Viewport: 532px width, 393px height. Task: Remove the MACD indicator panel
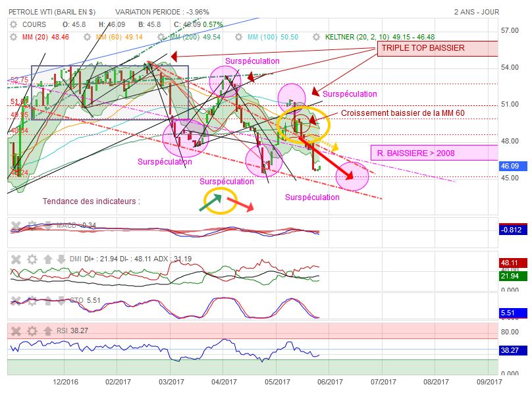16,226
